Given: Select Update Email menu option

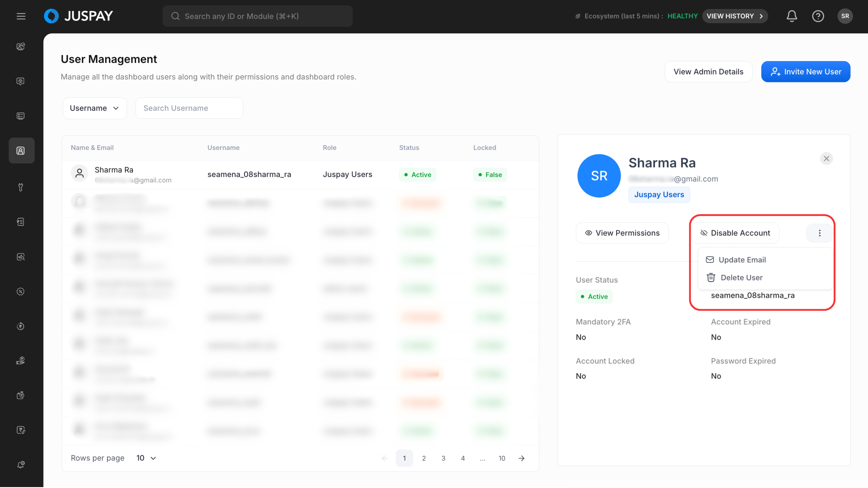Looking at the screenshot, I should pos(742,260).
